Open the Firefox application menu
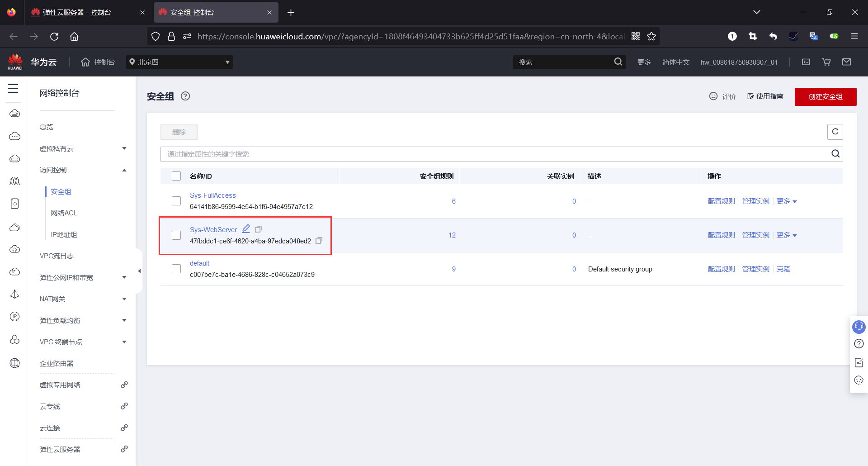Screen dimensions: 868x466 pos(854,36)
